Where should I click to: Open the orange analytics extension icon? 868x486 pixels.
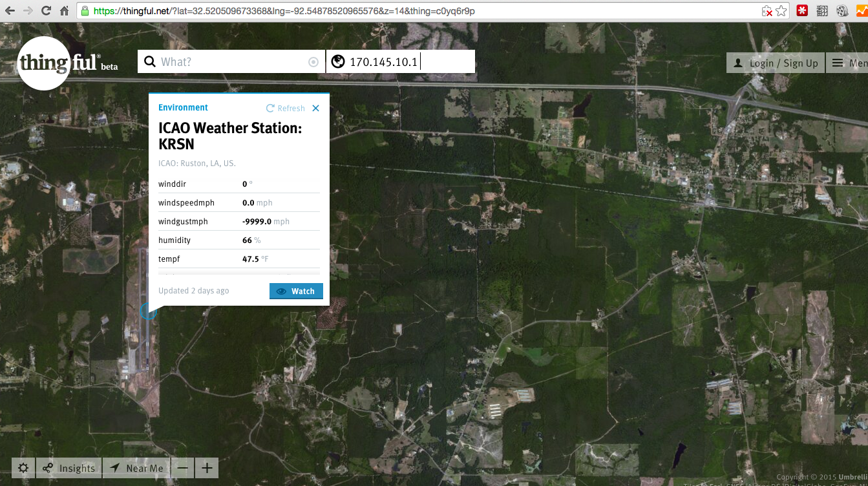click(x=862, y=11)
